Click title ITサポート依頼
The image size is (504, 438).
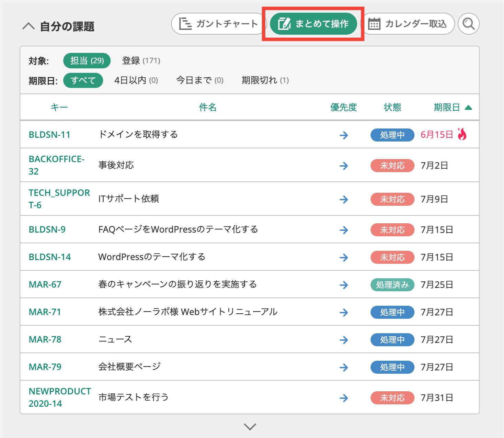pyautogui.click(x=129, y=199)
